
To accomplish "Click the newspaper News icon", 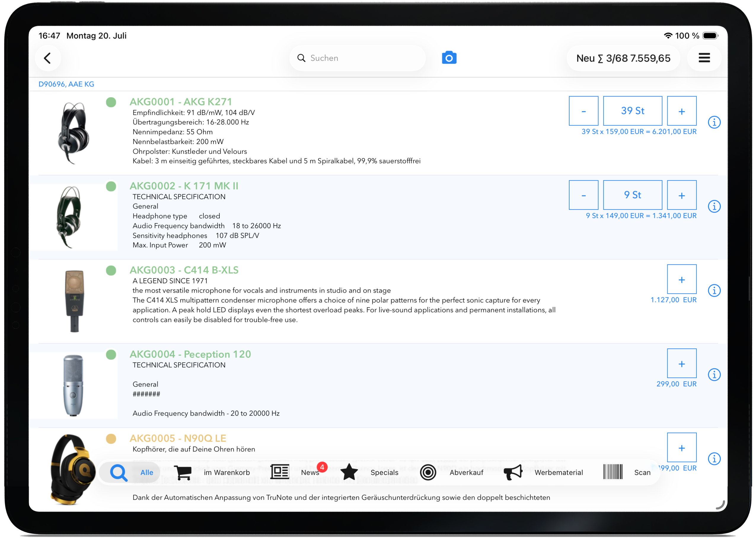I will pos(280,472).
